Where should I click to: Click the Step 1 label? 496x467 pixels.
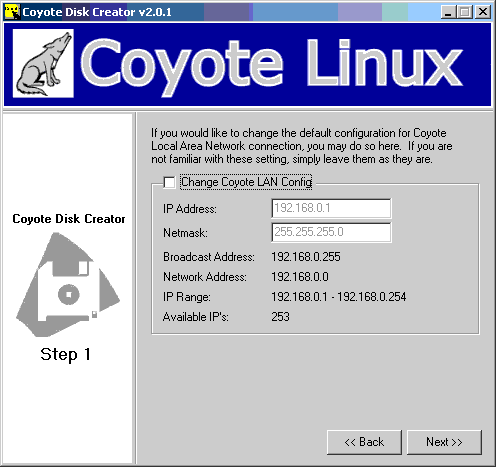66,355
